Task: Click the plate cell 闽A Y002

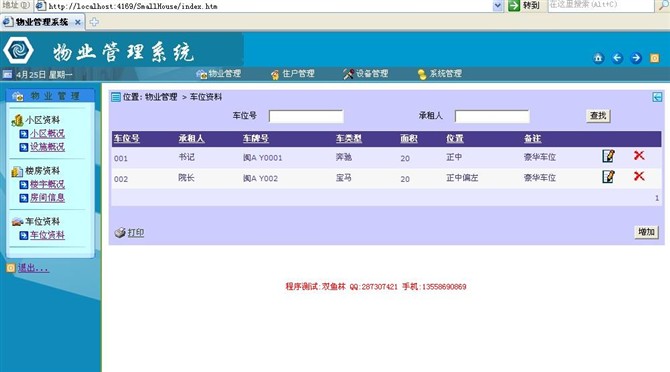Action: pos(260,179)
